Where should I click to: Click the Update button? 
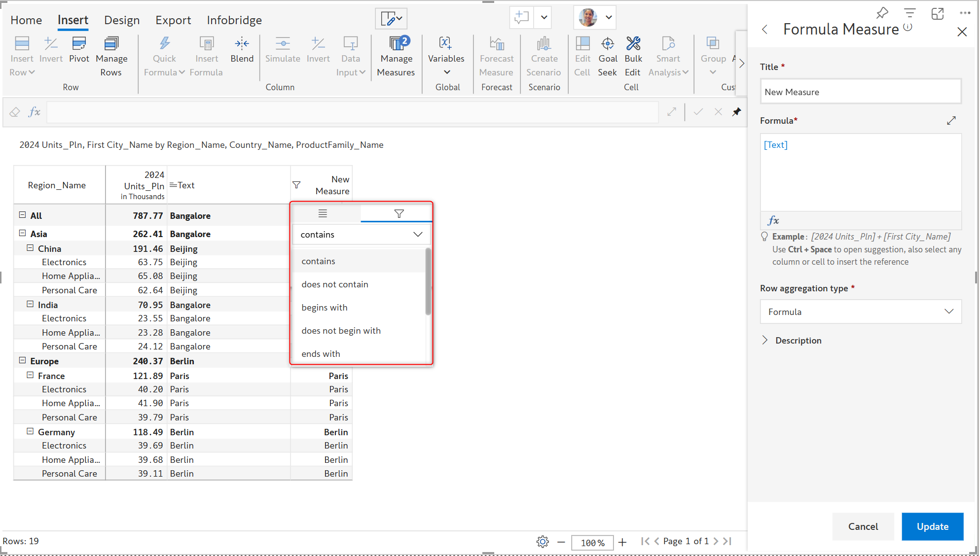coord(932,526)
